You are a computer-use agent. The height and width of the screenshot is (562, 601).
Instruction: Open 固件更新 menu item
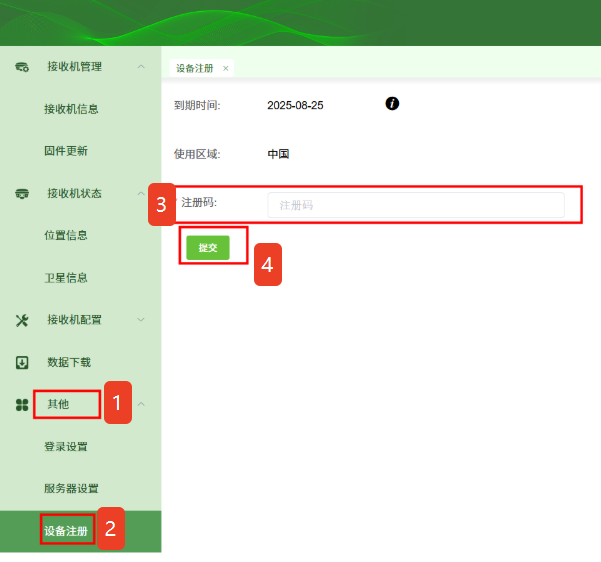pyautogui.click(x=66, y=151)
